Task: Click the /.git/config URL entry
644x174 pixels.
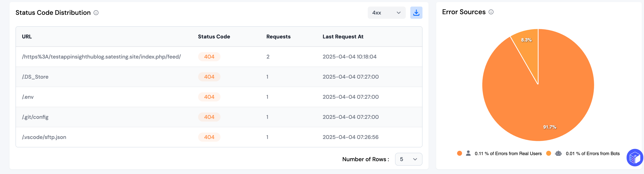Action: click(x=35, y=117)
